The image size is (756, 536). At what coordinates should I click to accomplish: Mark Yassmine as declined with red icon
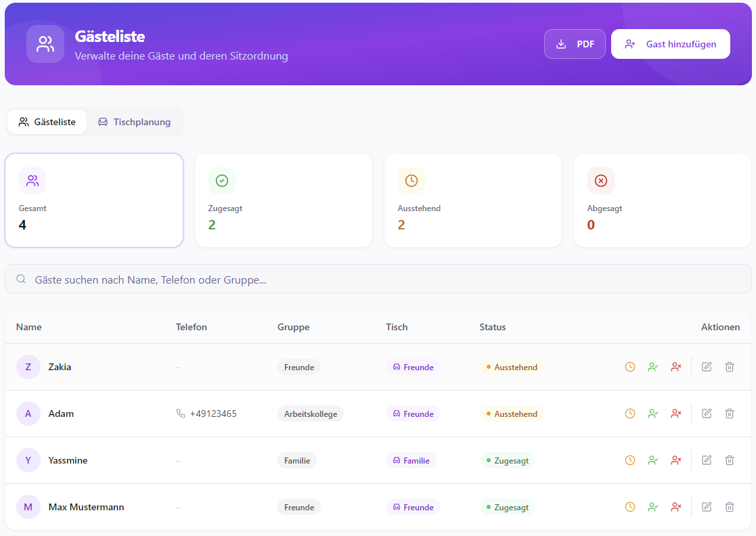(676, 460)
